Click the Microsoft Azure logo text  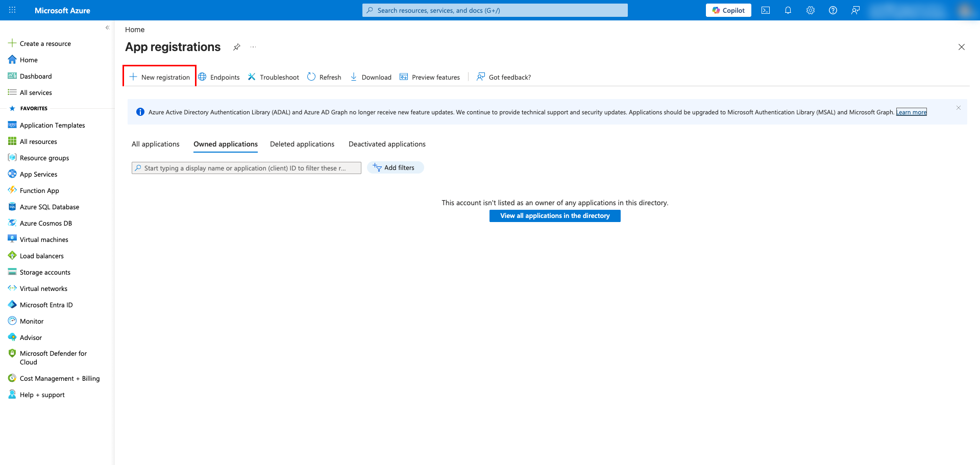click(x=62, y=10)
